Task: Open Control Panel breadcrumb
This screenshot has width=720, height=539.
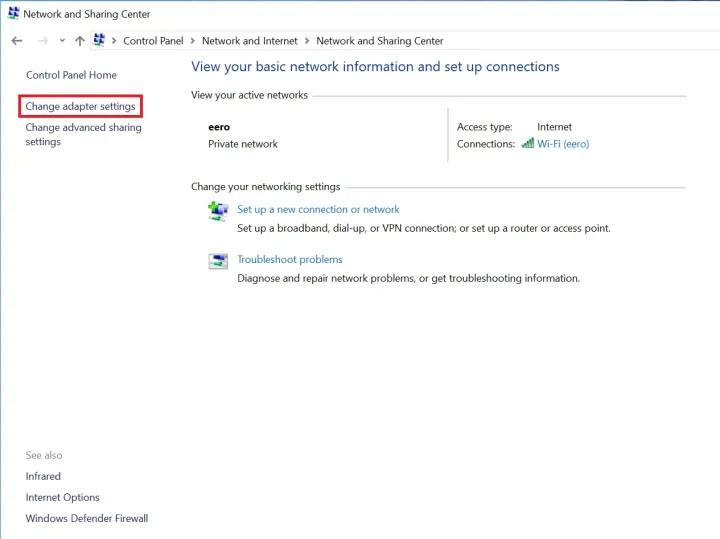Action: click(153, 41)
